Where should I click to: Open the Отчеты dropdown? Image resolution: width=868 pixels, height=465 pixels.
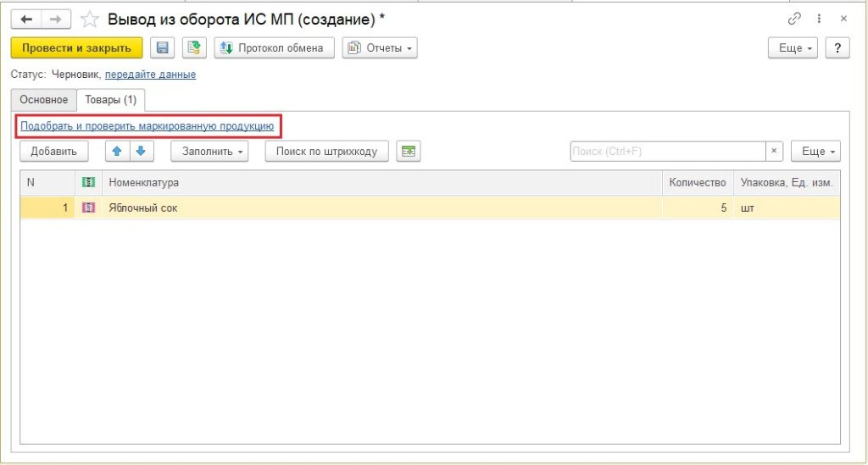click(381, 48)
